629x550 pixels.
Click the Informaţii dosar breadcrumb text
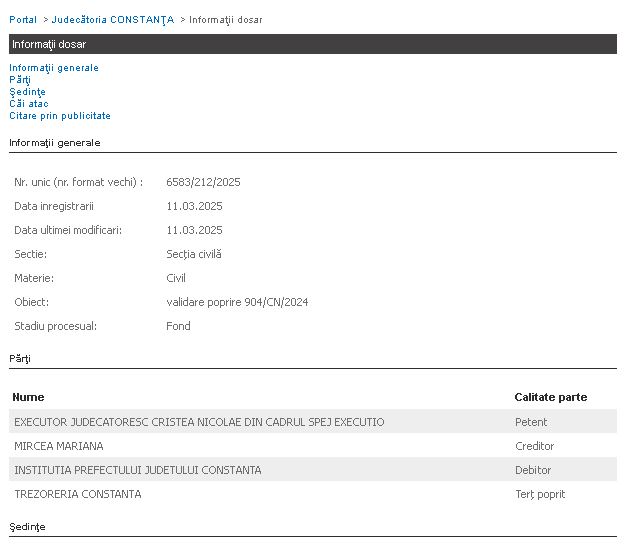coord(226,20)
